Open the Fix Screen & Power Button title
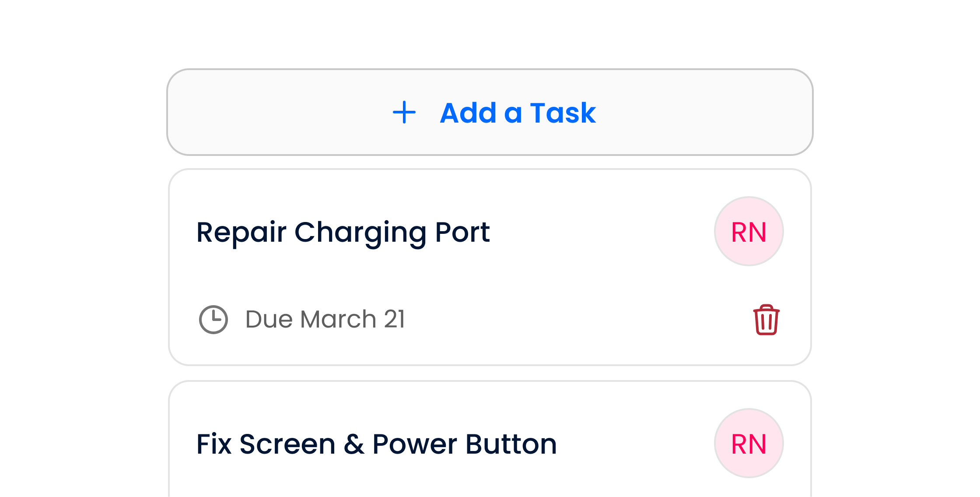 [x=376, y=444]
